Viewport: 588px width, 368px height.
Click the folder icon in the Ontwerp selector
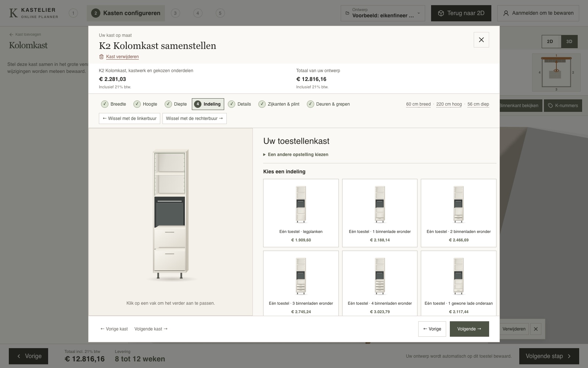[x=347, y=13]
